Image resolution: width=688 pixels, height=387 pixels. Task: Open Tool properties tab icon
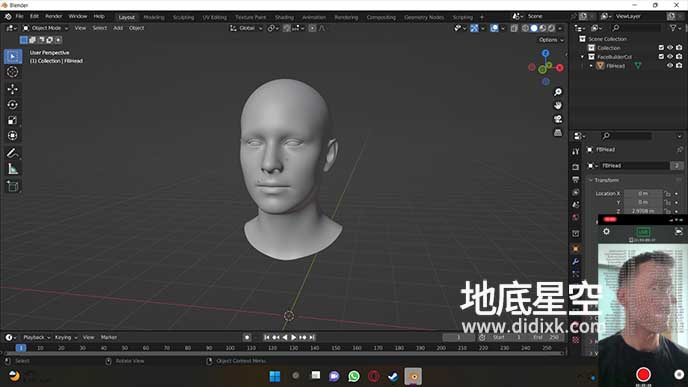pyautogui.click(x=576, y=151)
